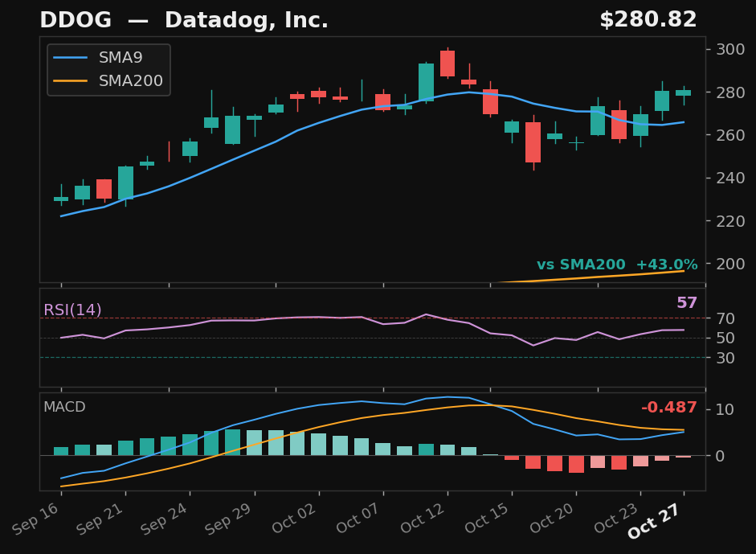Click the Oct 07 date label
Screen dimensions: 756x554
[358, 518]
